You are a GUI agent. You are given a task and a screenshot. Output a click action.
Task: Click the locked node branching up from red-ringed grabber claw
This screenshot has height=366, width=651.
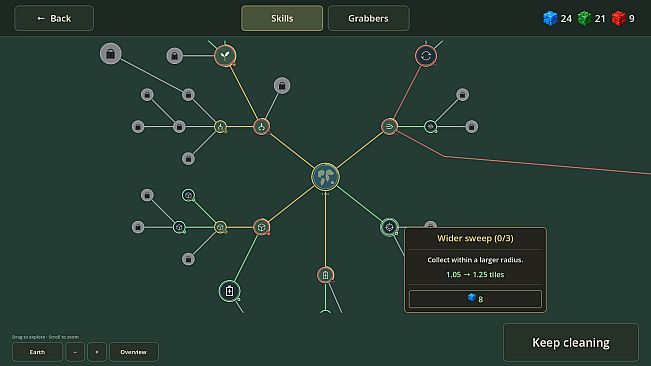(282, 86)
